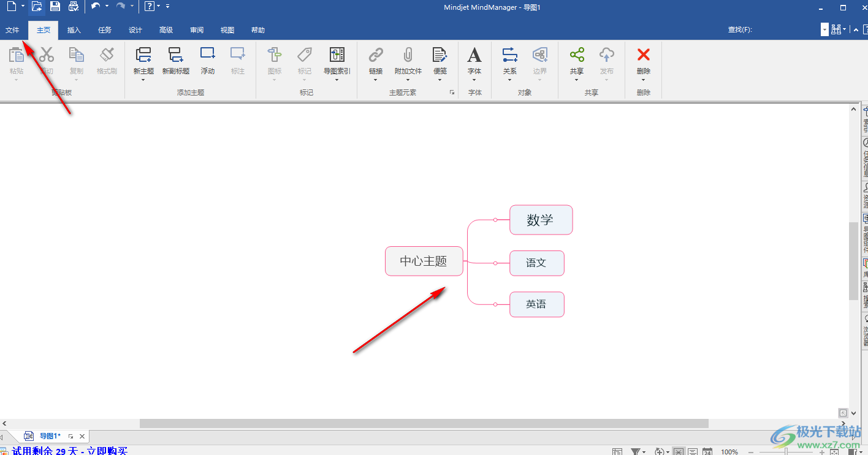Switch to the Design (设计) tab
The height and width of the screenshot is (455, 868).
click(135, 30)
